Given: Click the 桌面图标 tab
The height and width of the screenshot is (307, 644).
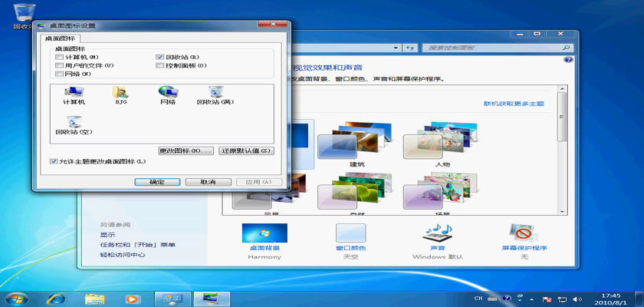Looking at the screenshot, I should pos(60,38).
